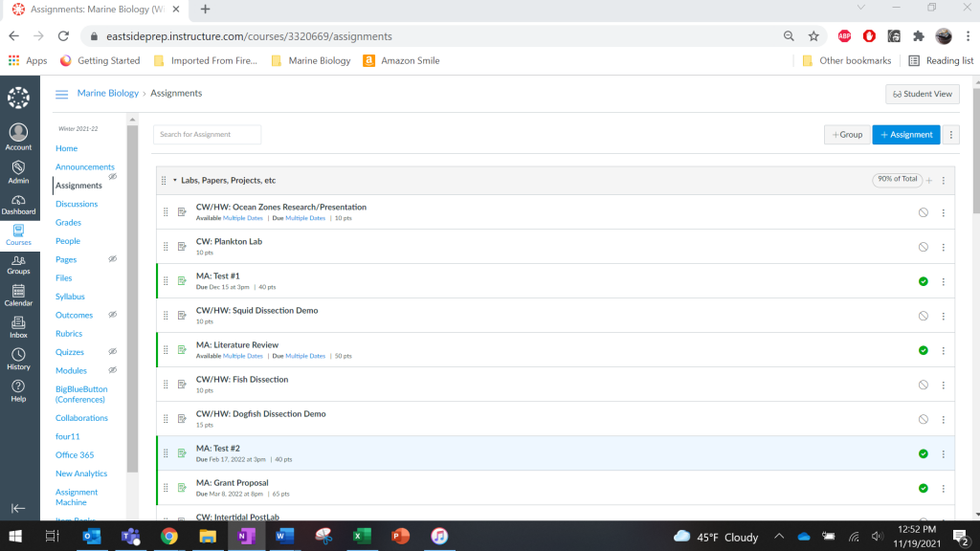
Task: Open Grades in course navigation
Action: point(68,222)
